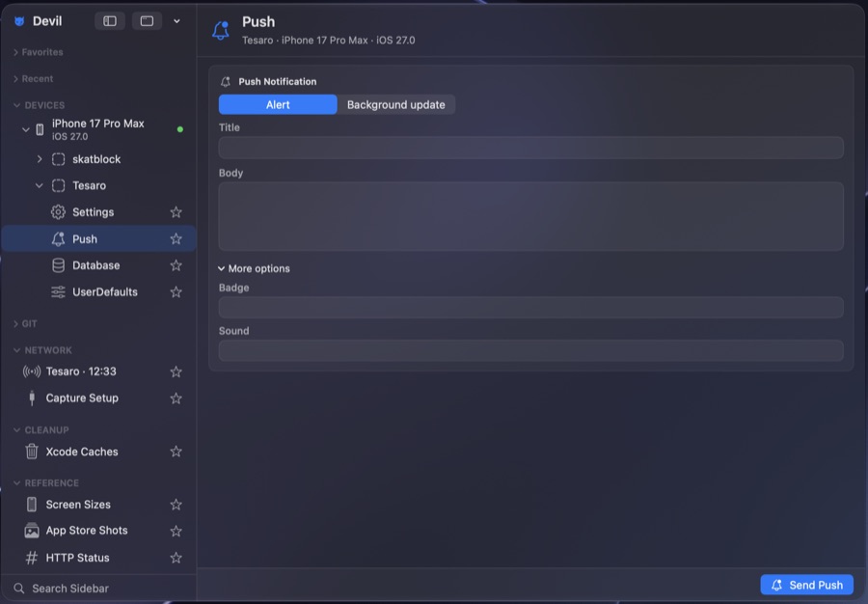This screenshot has width=868, height=604.
Task: Collapse the Devices section
Action: (x=16, y=105)
